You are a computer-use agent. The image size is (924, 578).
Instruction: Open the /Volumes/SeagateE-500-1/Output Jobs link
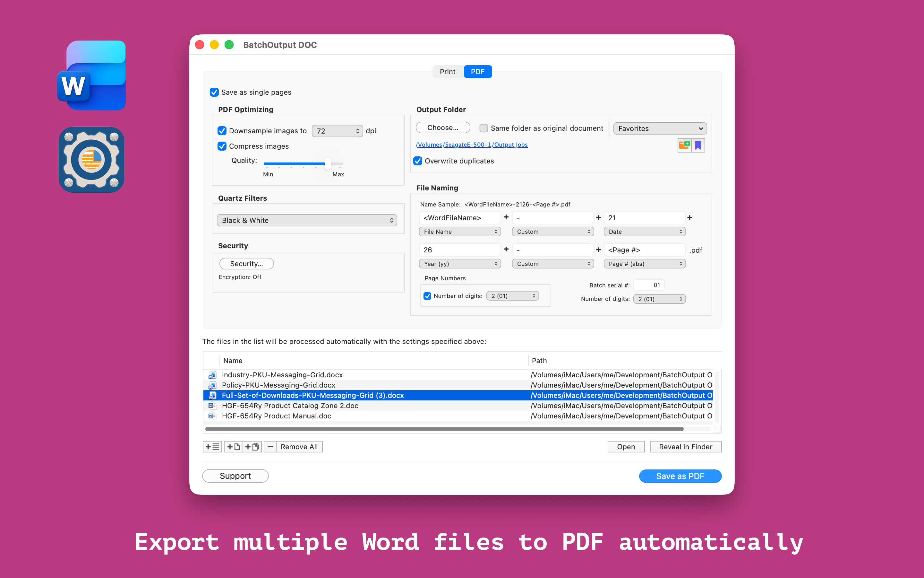coord(472,144)
